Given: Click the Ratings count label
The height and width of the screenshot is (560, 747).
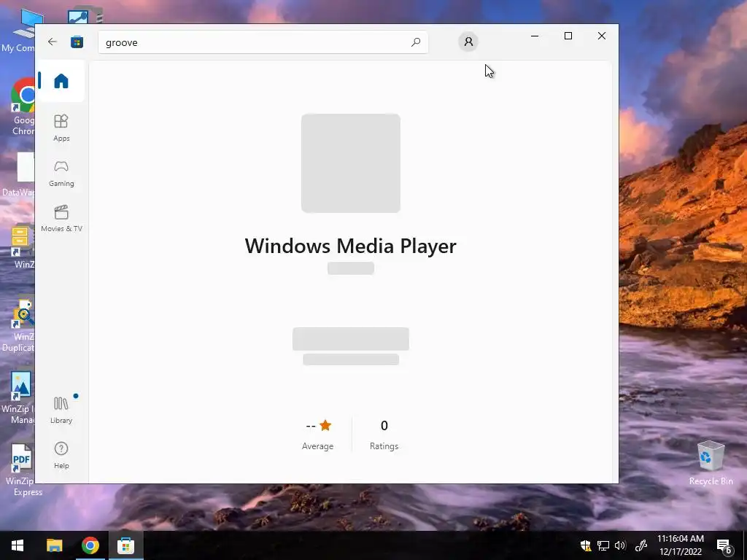Looking at the screenshot, I should point(384,446).
